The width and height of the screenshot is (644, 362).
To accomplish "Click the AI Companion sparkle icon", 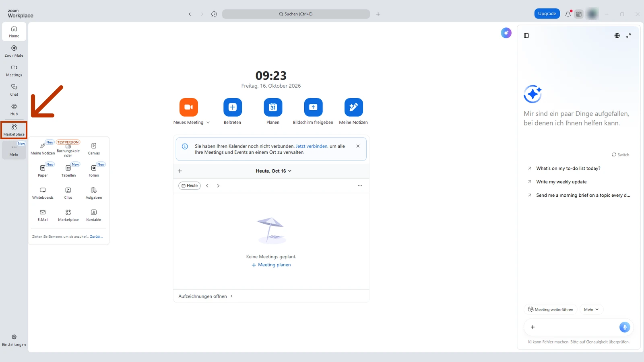I will [x=506, y=33].
